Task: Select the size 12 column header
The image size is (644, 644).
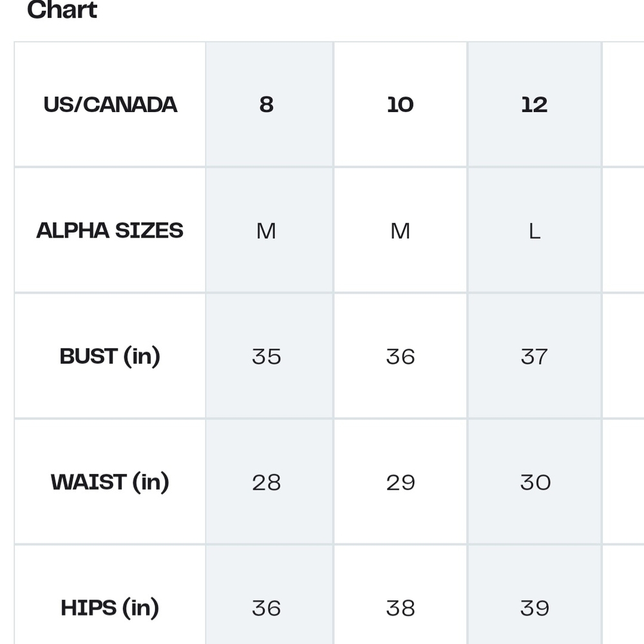Action: click(x=535, y=104)
